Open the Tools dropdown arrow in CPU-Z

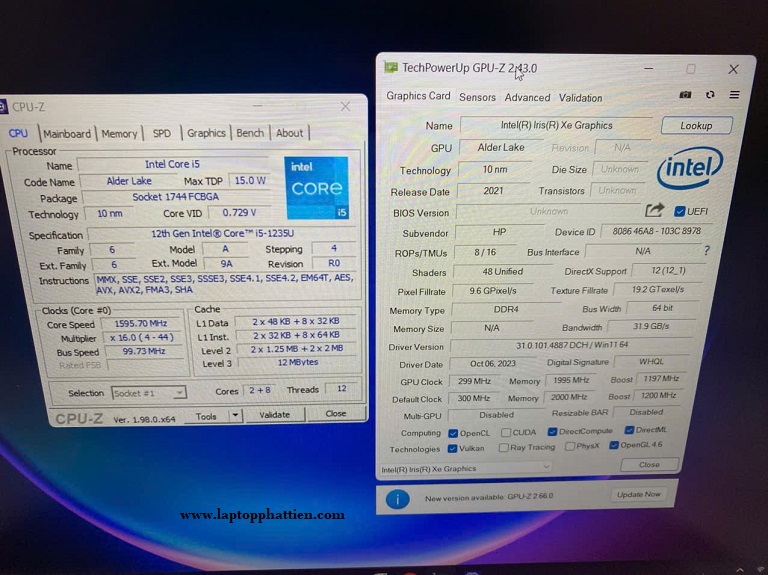236,415
